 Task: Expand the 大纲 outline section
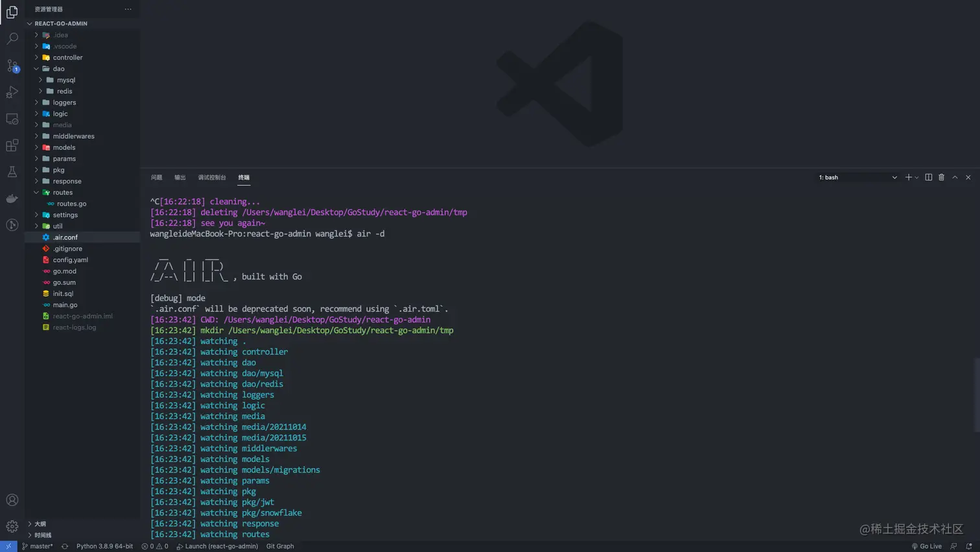point(40,524)
